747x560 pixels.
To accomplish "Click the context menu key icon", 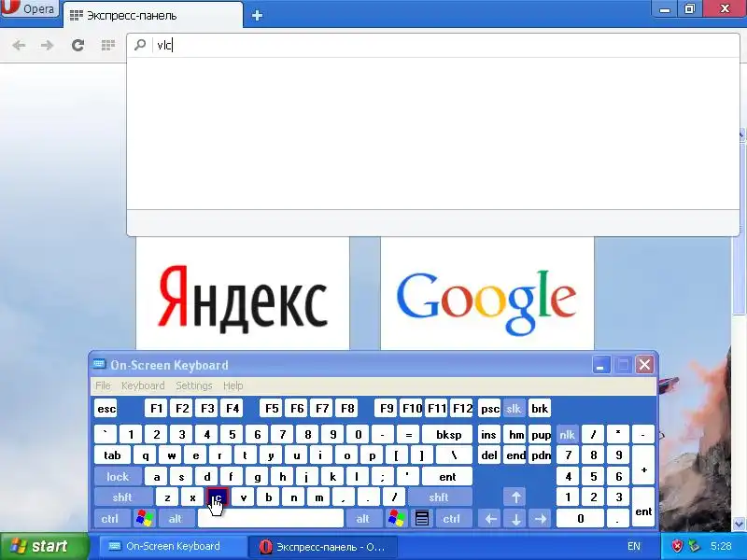I will point(422,519).
